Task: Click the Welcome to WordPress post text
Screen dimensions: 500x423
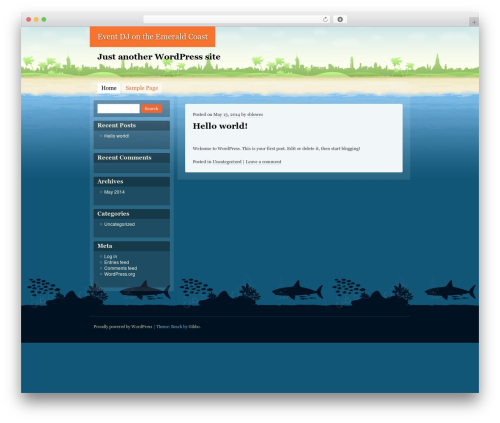Action: pos(276,148)
